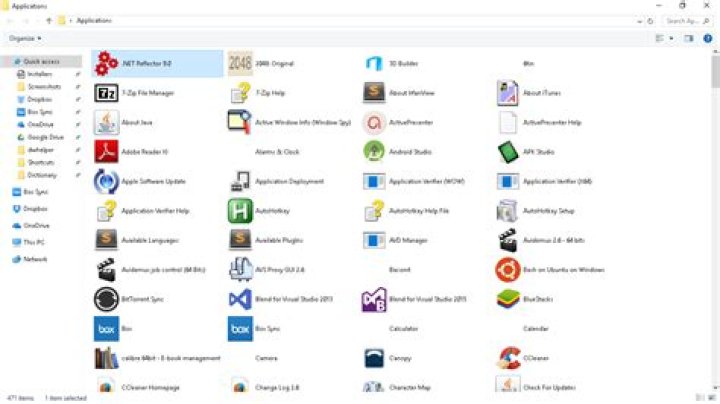
Task: Open the Android Studio green icon
Action: pyautogui.click(x=374, y=152)
